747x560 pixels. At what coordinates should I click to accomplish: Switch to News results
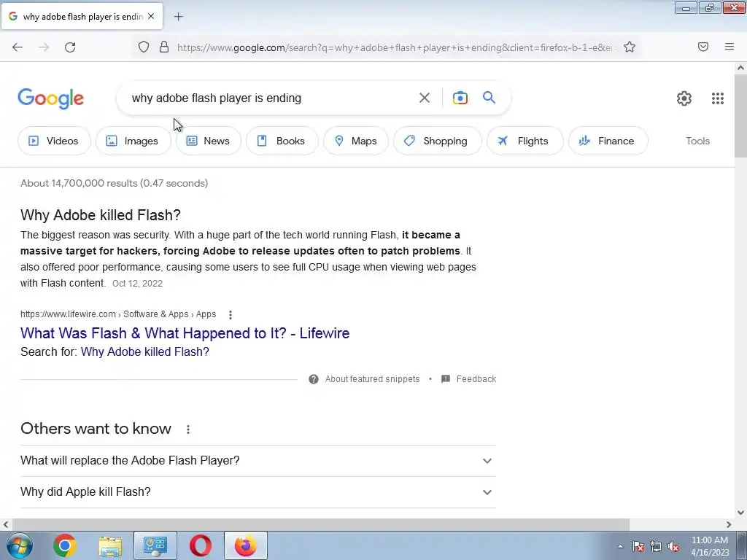pos(208,141)
